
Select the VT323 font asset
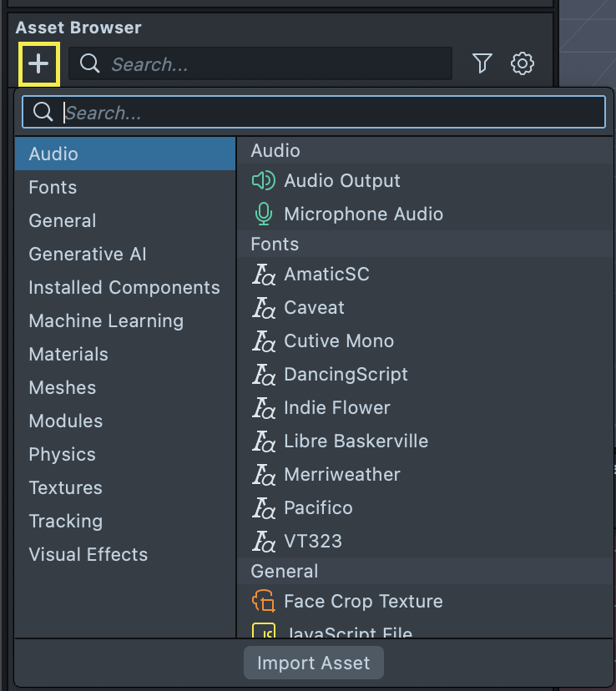[313, 542]
